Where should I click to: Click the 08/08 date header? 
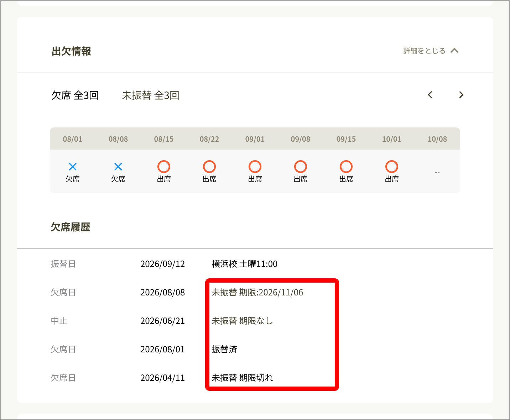(118, 139)
